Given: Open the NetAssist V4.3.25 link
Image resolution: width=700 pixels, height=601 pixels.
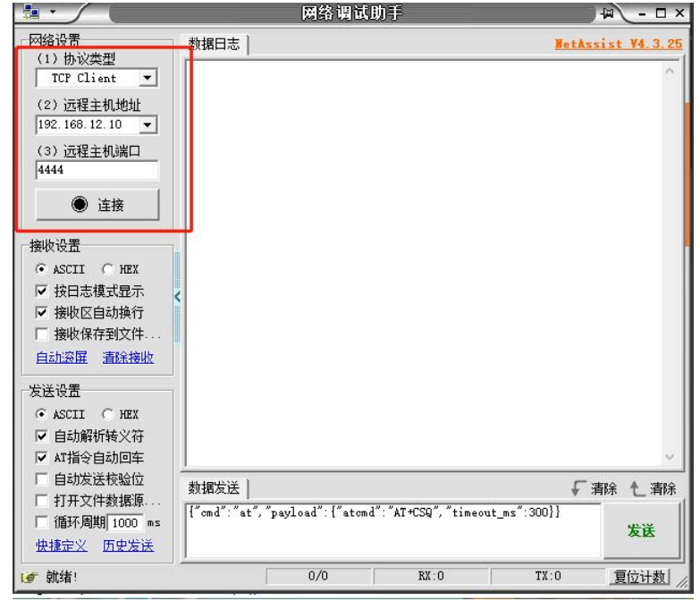Looking at the screenshot, I should tap(617, 44).
